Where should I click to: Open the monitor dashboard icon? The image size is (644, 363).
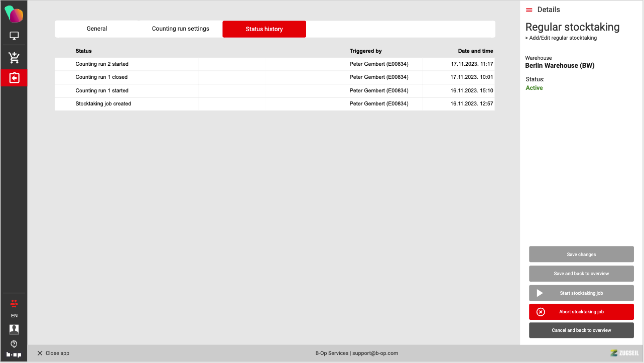14,36
